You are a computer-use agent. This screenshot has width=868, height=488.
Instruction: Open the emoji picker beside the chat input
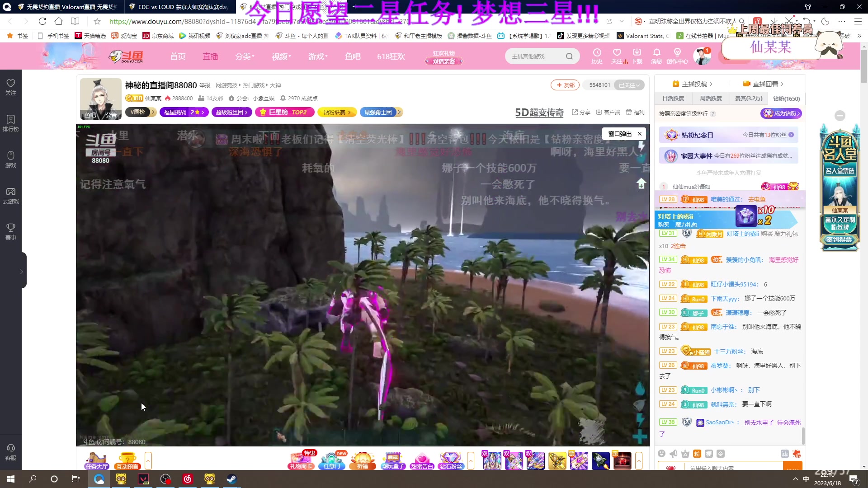[661, 454]
